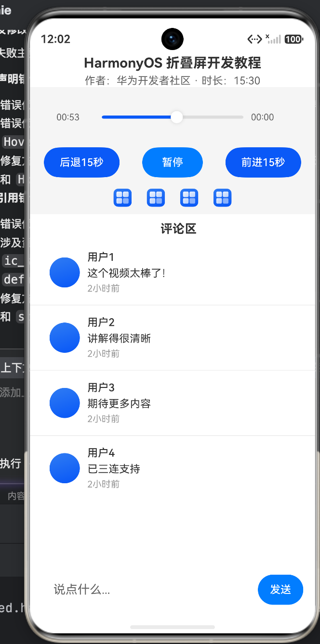This screenshot has width=320, height=644.
Task: Open the comment 讲解得很清晰
Action: 119,338
